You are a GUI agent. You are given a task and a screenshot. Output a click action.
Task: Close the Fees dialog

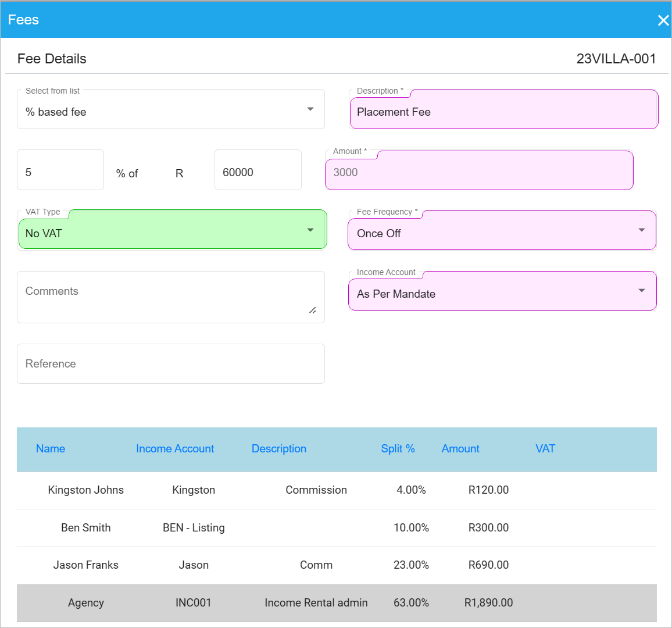663,20
